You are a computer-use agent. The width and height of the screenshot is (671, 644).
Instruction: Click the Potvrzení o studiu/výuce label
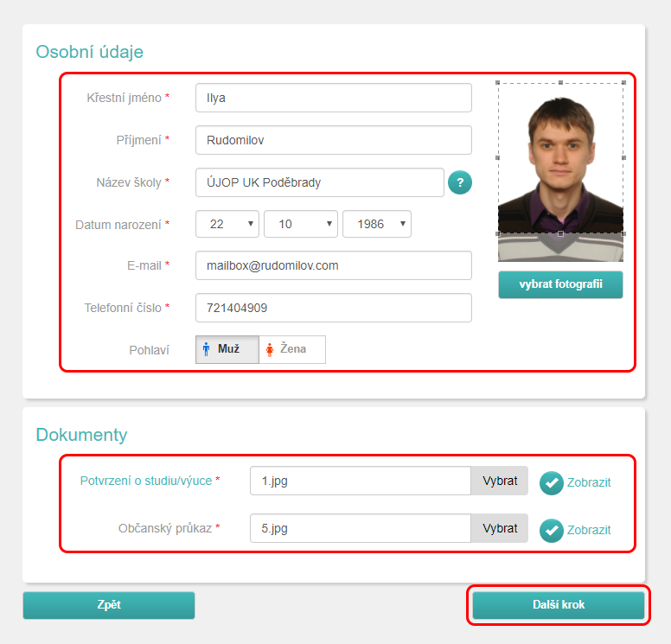tap(146, 481)
